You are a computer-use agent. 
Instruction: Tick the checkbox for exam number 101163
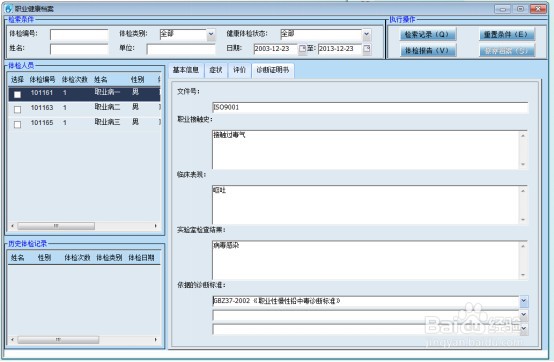point(17,109)
